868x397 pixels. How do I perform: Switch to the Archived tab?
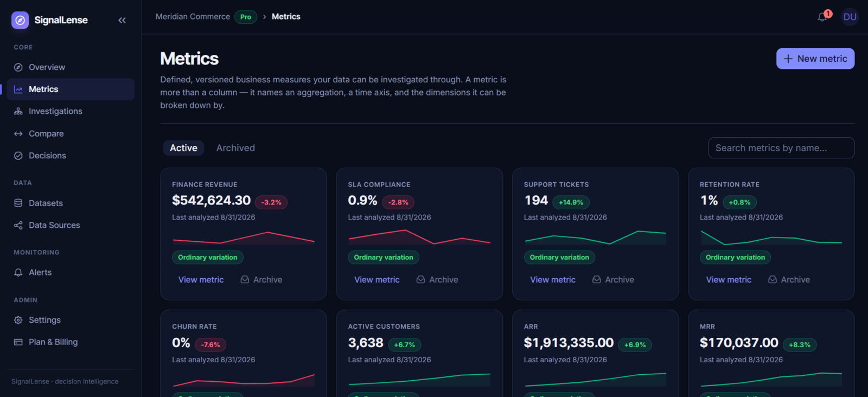(x=235, y=148)
